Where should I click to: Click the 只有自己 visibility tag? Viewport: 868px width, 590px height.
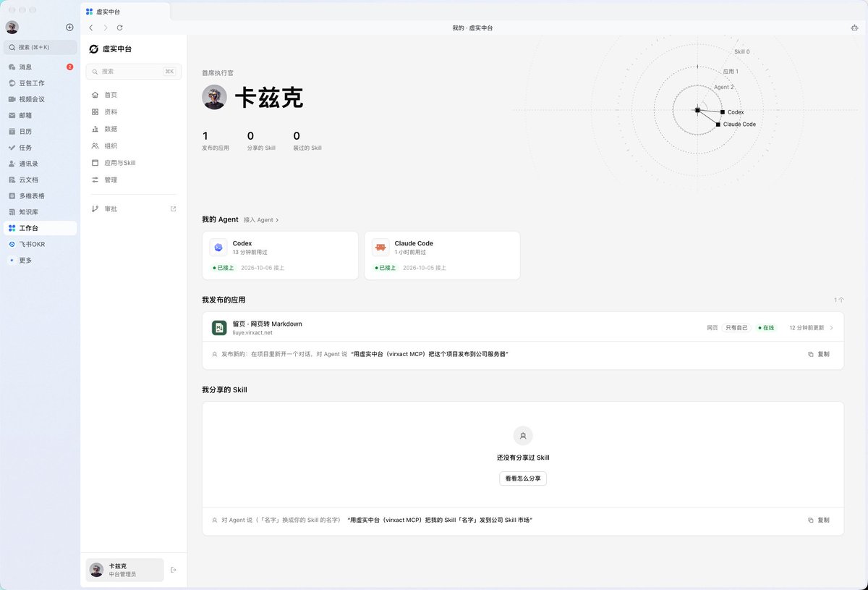click(x=737, y=328)
